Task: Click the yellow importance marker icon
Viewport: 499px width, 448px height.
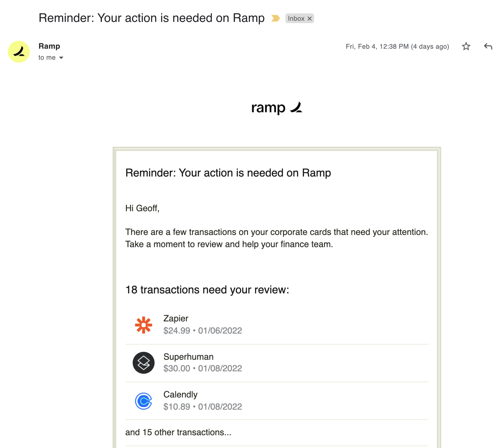Action: (x=275, y=18)
